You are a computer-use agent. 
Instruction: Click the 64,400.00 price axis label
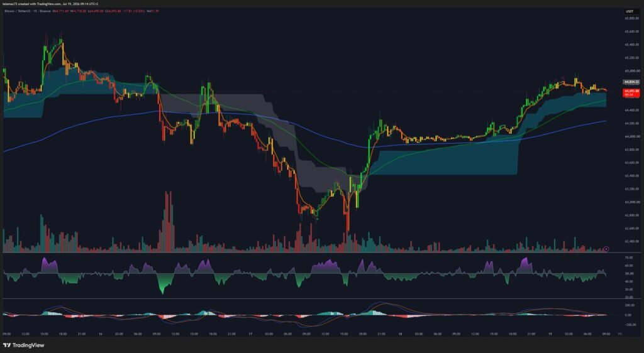coord(631,110)
